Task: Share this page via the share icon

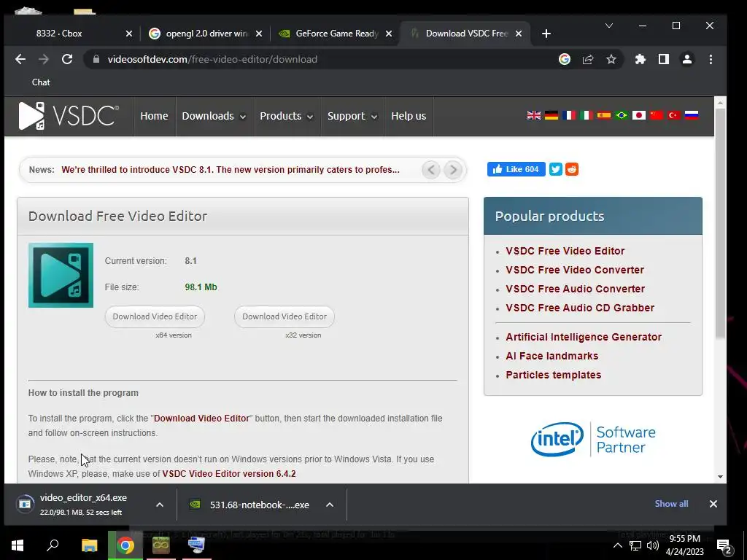Action: point(588,60)
